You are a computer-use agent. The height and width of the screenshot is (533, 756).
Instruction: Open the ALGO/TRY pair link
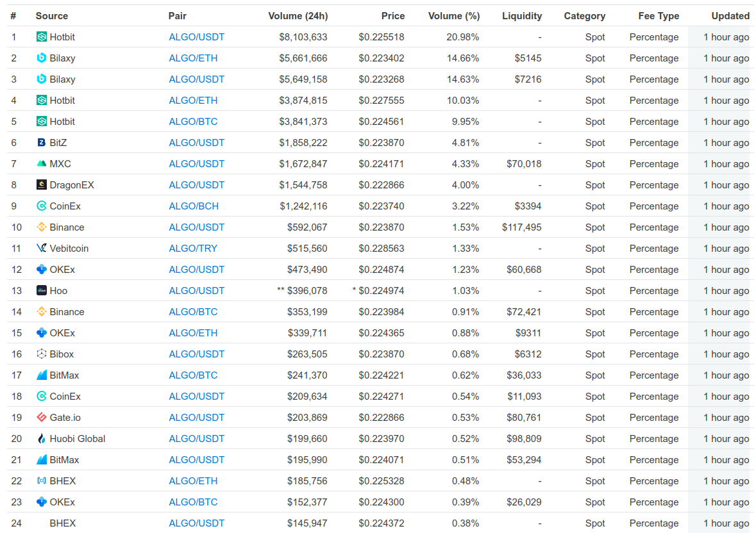click(193, 249)
